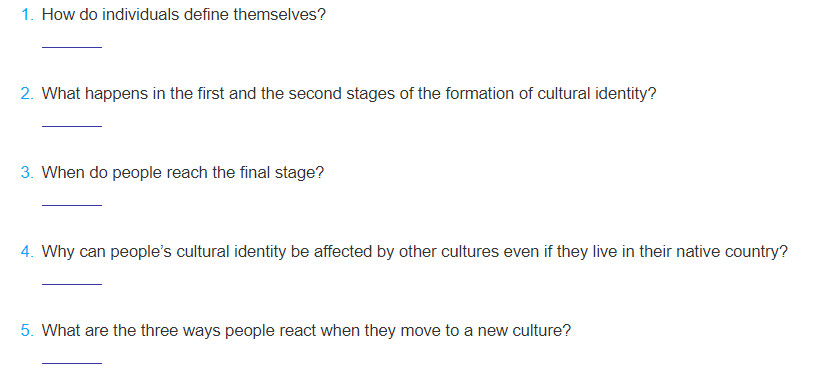
Task: Click the question about three ways people react
Action: (306, 330)
